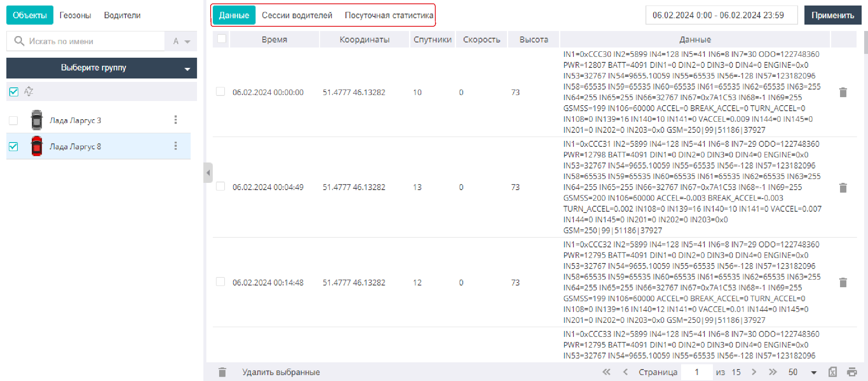This screenshot has width=868, height=381.
Task: Select the 06.02.2024 00:04:49 row checkbox
Action: coord(220,186)
